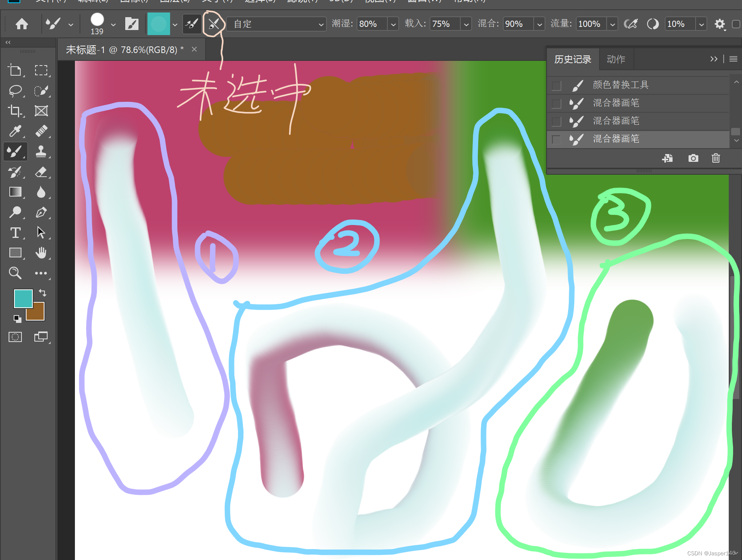Select the Mixer Brush tool in toolbox

click(16, 151)
